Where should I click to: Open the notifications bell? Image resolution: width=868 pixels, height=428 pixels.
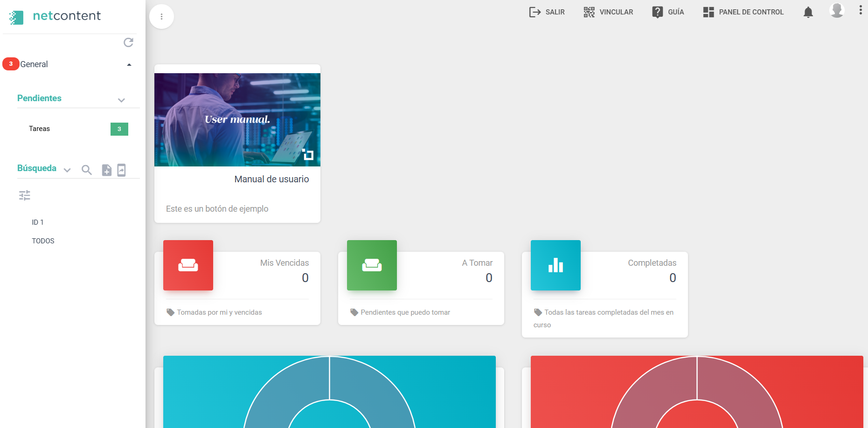coord(808,12)
